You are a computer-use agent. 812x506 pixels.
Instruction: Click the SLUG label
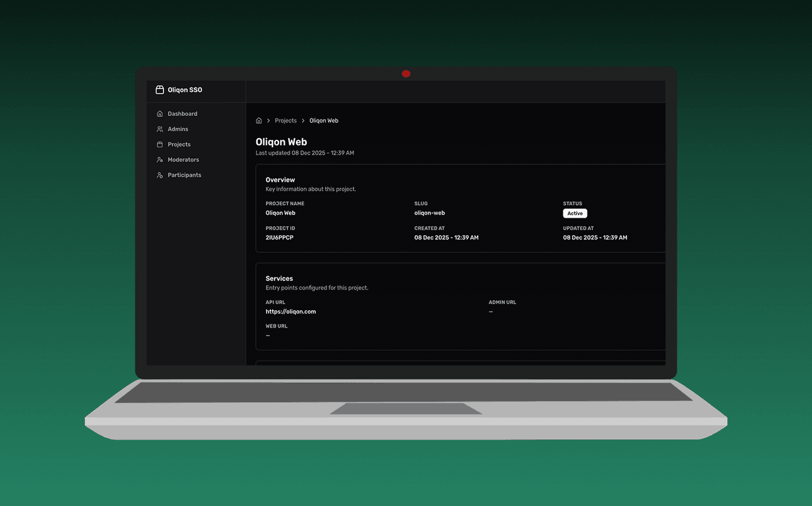point(421,204)
